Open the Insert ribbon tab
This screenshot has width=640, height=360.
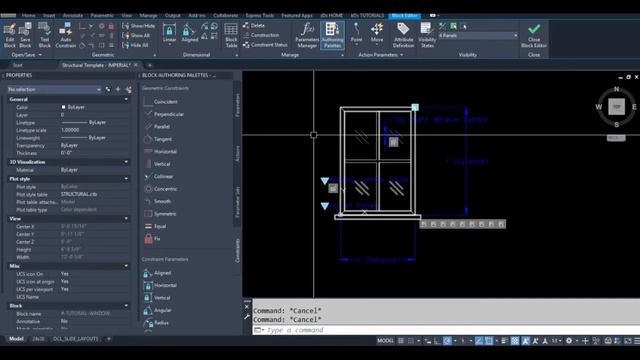(x=49, y=16)
